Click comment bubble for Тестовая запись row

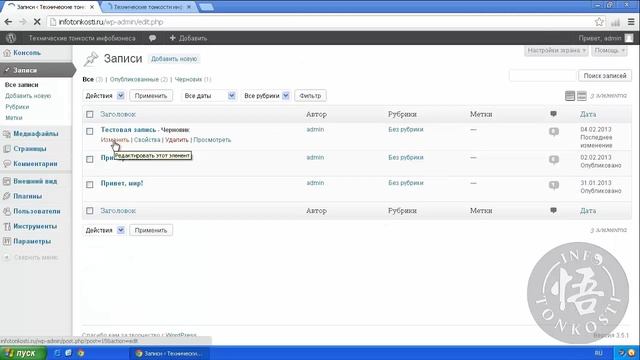coord(553,131)
